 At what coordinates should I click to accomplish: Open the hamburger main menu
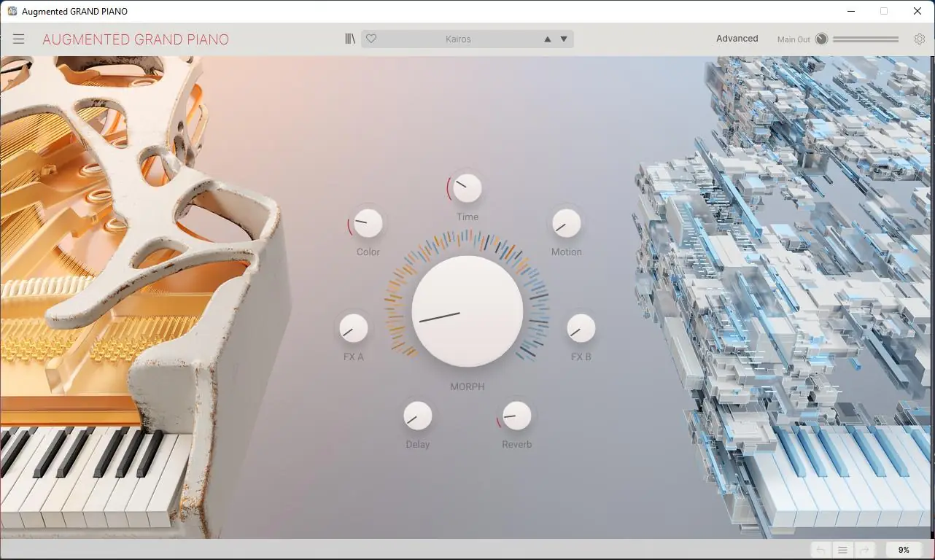(18, 39)
